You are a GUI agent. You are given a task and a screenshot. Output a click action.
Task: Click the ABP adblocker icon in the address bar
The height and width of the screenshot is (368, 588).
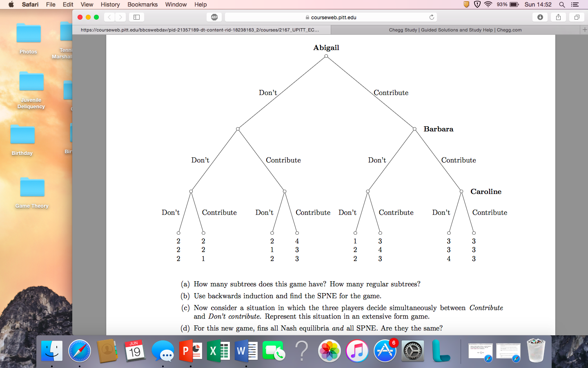pyautogui.click(x=214, y=17)
